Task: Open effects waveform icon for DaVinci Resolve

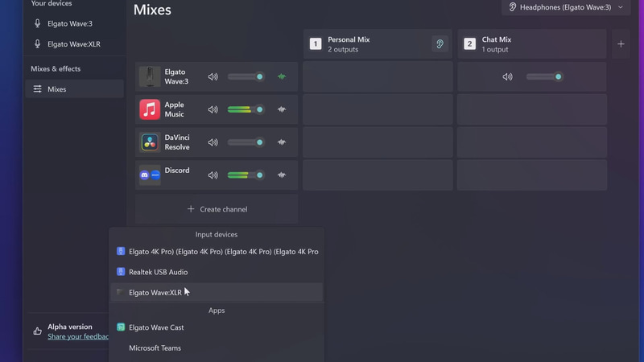Action: (x=281, y=142)
